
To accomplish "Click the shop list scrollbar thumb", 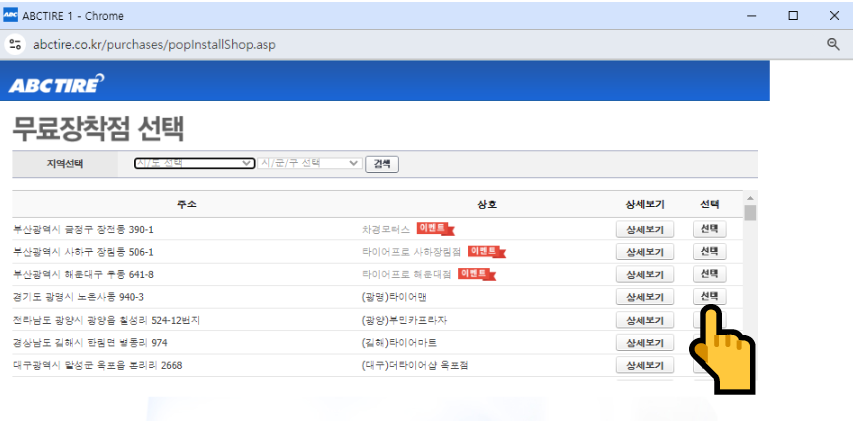I will click(751, 212).
